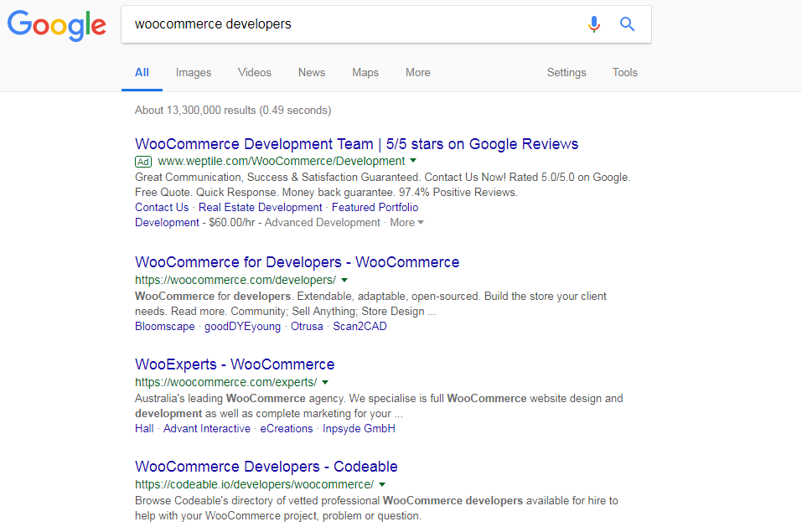Click the https://woocommerce.com/experts/ URL text
This screenshot has height=532, width=802.
(225, 383)
